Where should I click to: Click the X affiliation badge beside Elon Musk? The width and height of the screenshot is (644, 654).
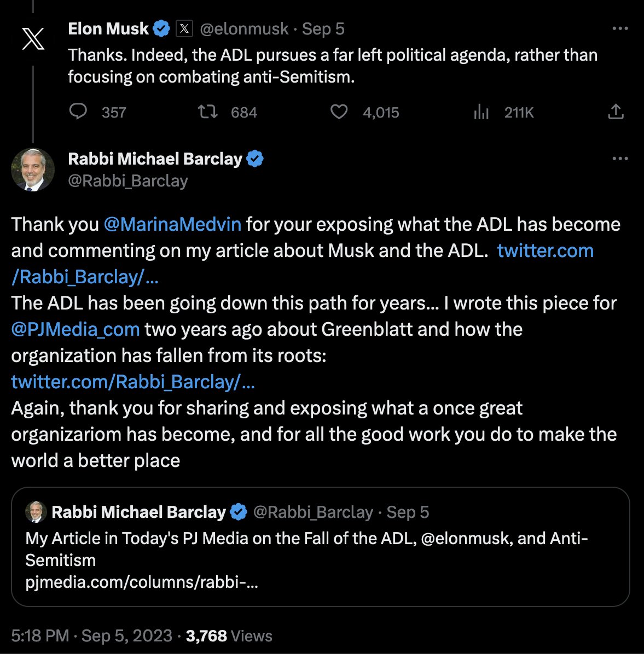(x=184, y=28)
